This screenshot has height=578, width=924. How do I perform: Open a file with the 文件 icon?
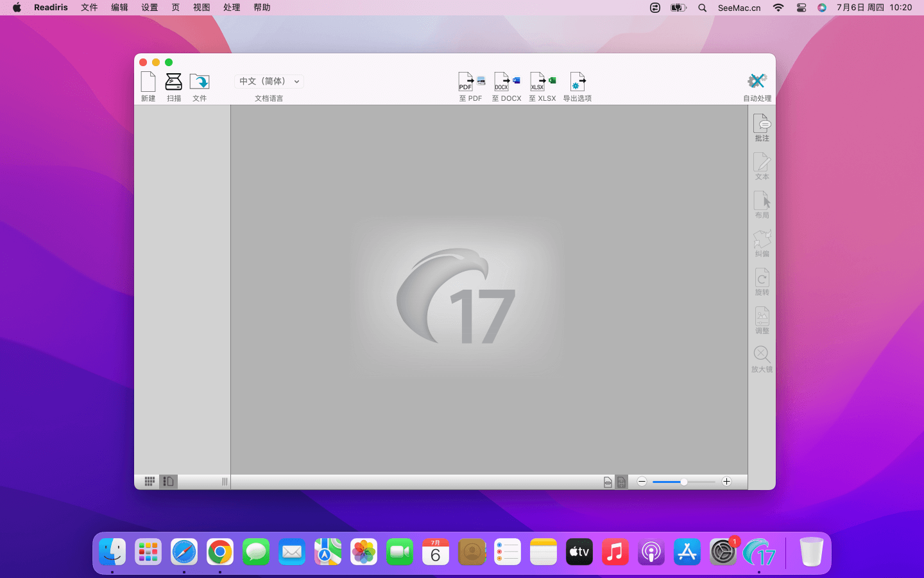(x=200, y=82)
